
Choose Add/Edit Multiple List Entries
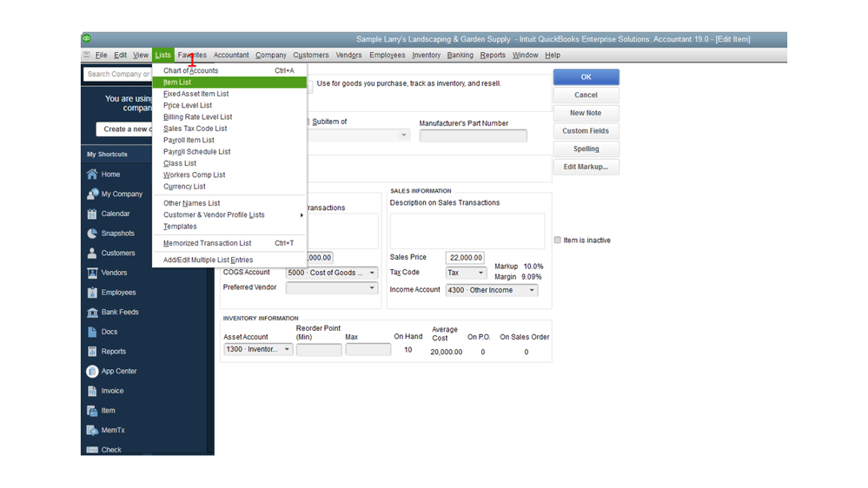pyautogui.click(x=229, y=260)
